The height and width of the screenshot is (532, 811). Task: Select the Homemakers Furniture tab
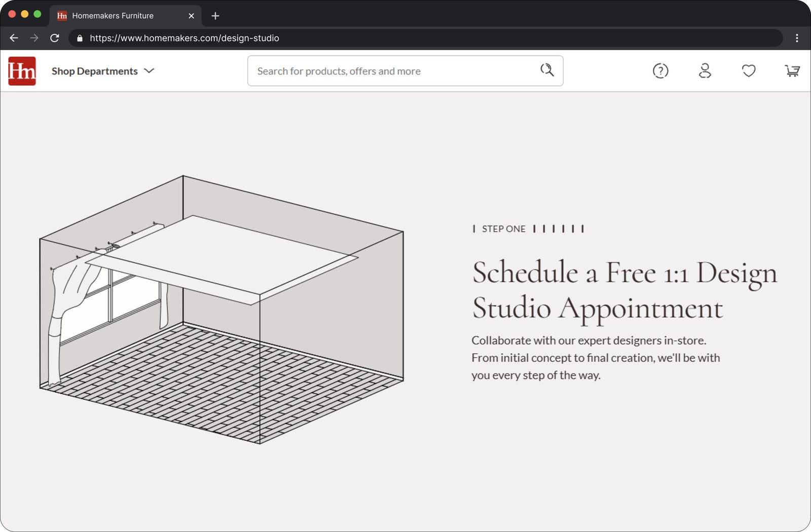pos(113,16)
